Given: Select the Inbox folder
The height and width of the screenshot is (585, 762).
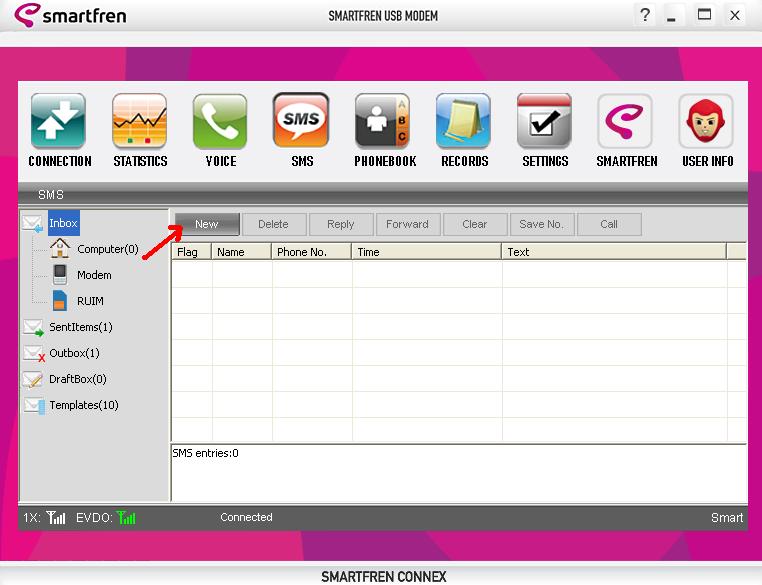Looking at the screenshot, I should [64, 223].
